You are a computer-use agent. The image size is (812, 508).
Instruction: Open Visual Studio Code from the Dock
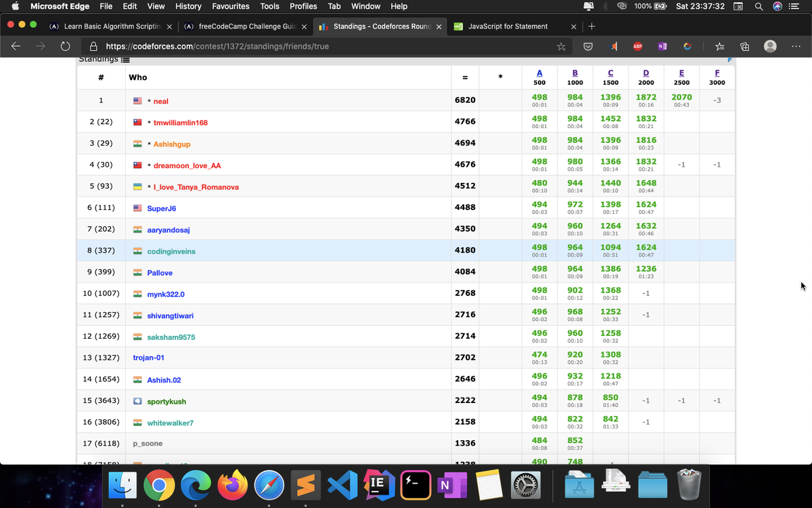342,485
